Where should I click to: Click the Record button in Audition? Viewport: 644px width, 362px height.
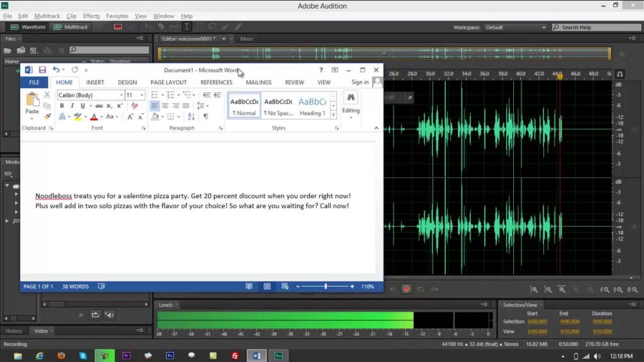pos(406,289)
